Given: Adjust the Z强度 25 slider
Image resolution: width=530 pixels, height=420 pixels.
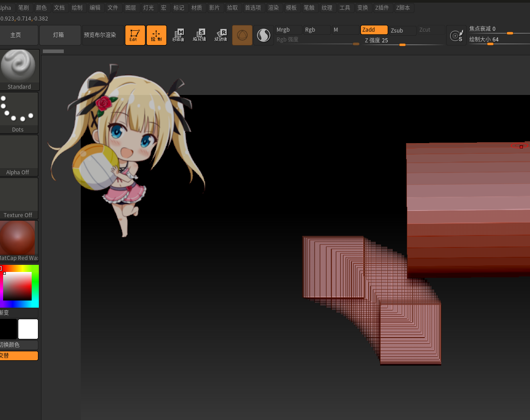Looking at the screenshot, I should click(402, 41).
